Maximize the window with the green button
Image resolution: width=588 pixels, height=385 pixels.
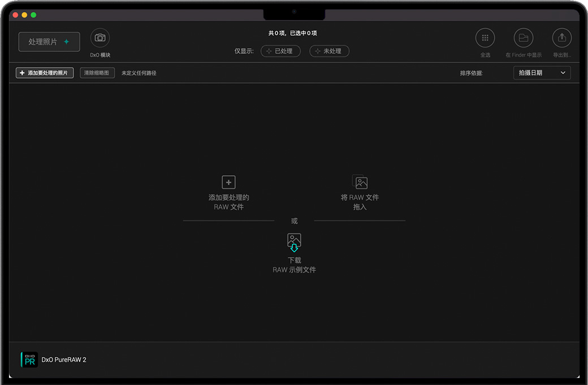[x=33, y=15]
